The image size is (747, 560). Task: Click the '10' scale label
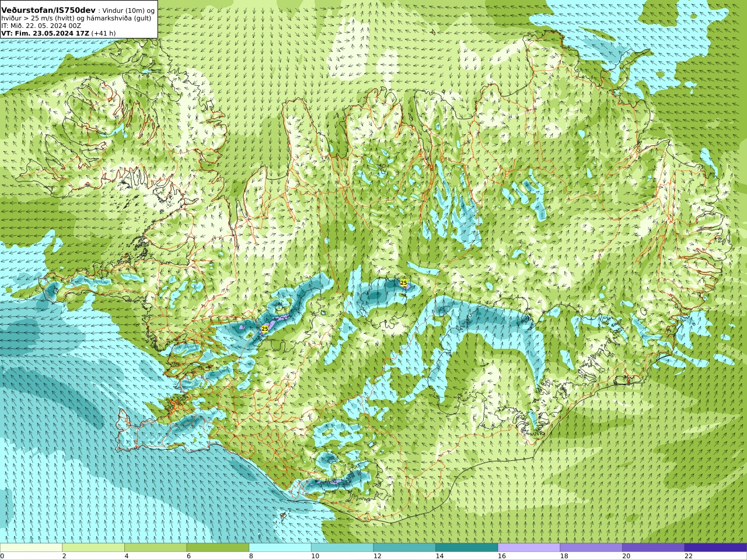315,556
